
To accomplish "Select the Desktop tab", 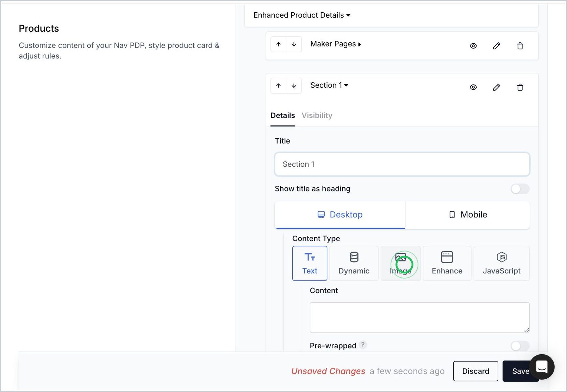I will pyautogui.click(x=340, y=215).
